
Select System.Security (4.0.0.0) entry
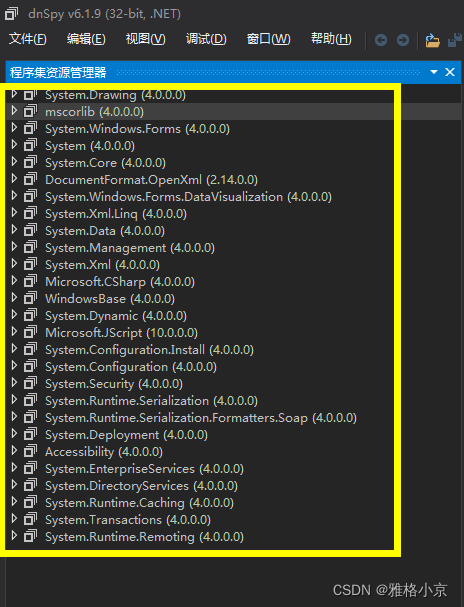(x=114, y=384)
